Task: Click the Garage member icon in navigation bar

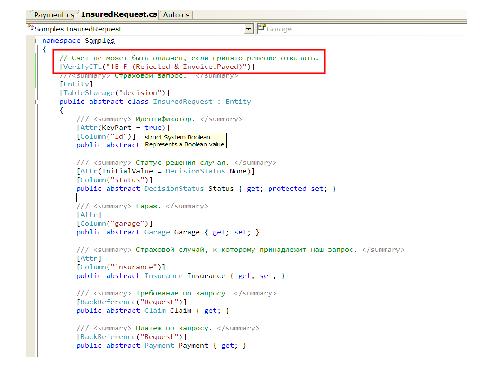Action: [x=261, y=28]
